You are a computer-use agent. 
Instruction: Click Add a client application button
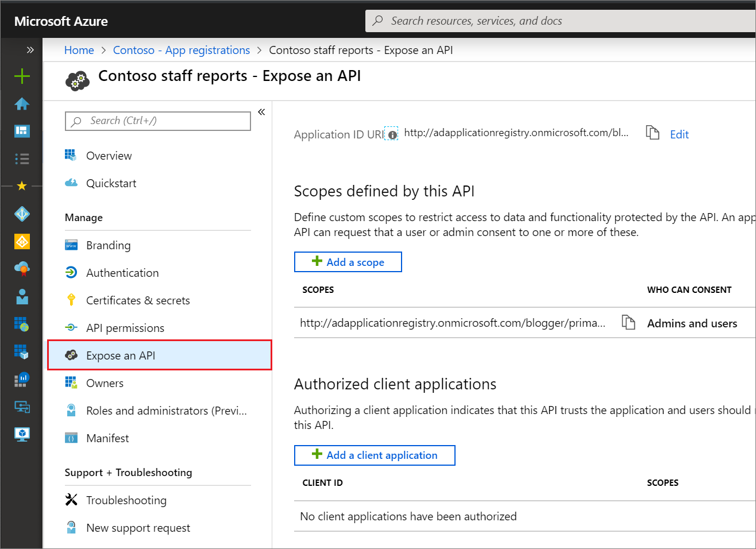[x=375, y=455]
